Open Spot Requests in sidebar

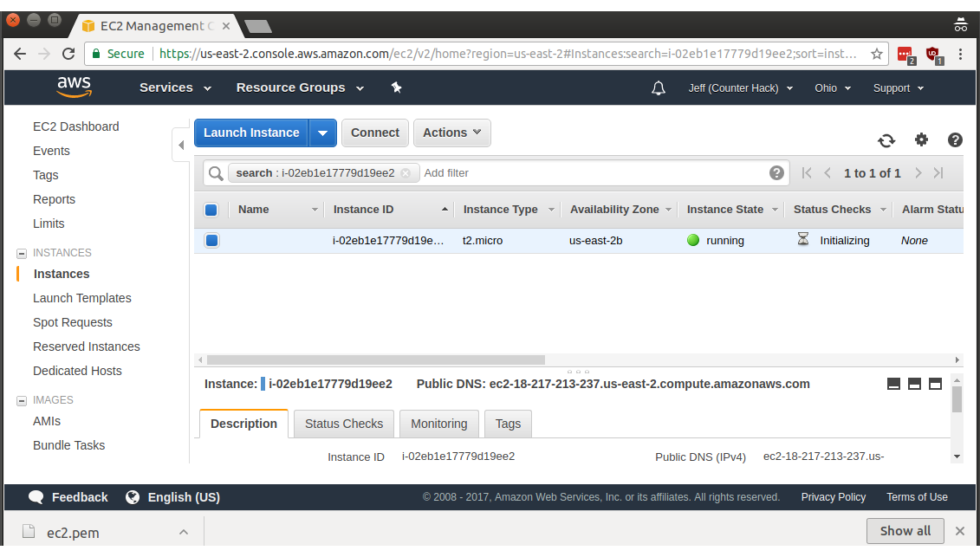coord(73,322)
